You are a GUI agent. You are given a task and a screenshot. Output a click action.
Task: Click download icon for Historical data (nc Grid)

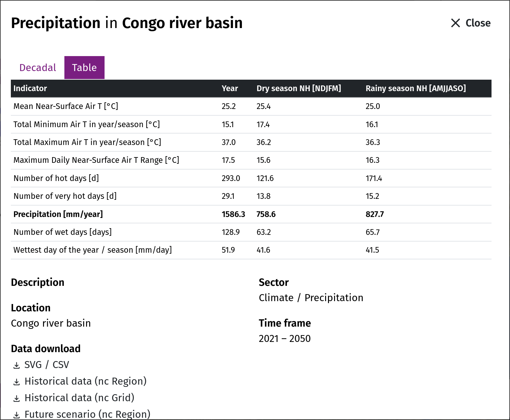[x=17, y=399]
